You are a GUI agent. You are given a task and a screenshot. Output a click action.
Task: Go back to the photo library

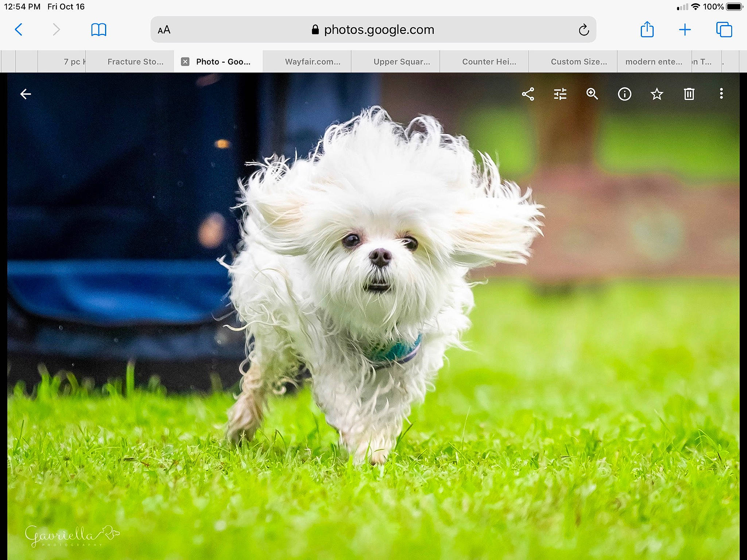click(26, 94)
